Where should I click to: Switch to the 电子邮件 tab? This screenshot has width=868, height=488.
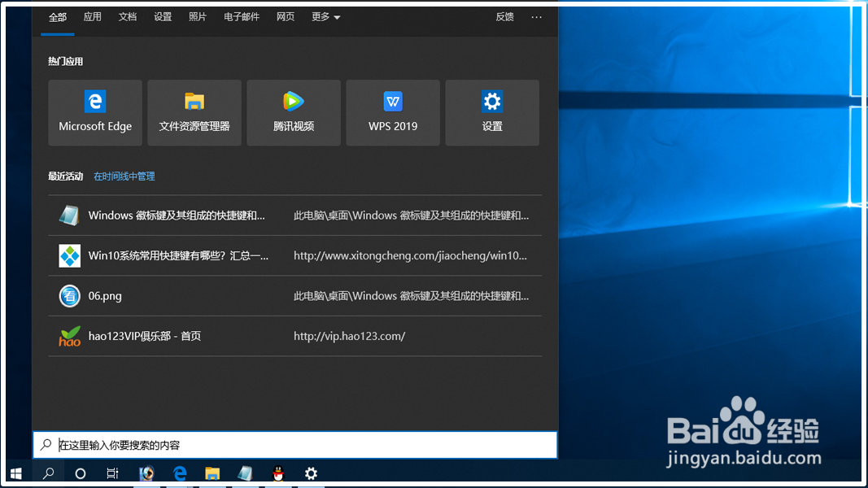tap(242, 17)
